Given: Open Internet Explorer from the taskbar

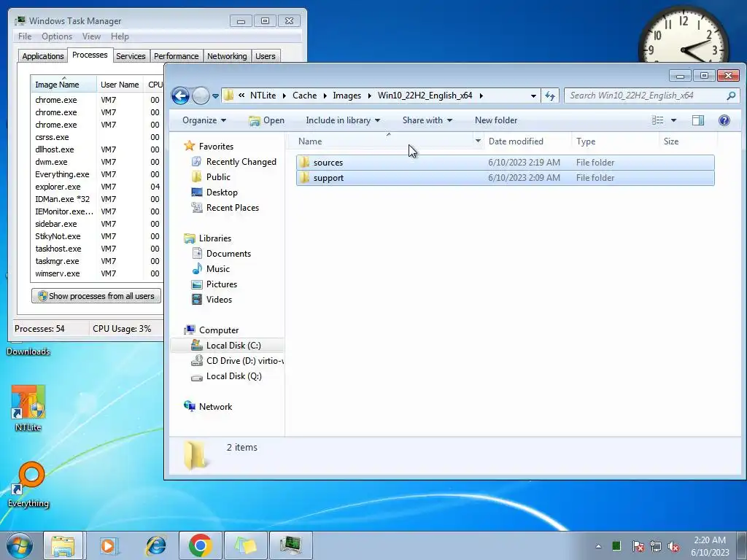Looking at the screenshot, I should click(156, 545).
